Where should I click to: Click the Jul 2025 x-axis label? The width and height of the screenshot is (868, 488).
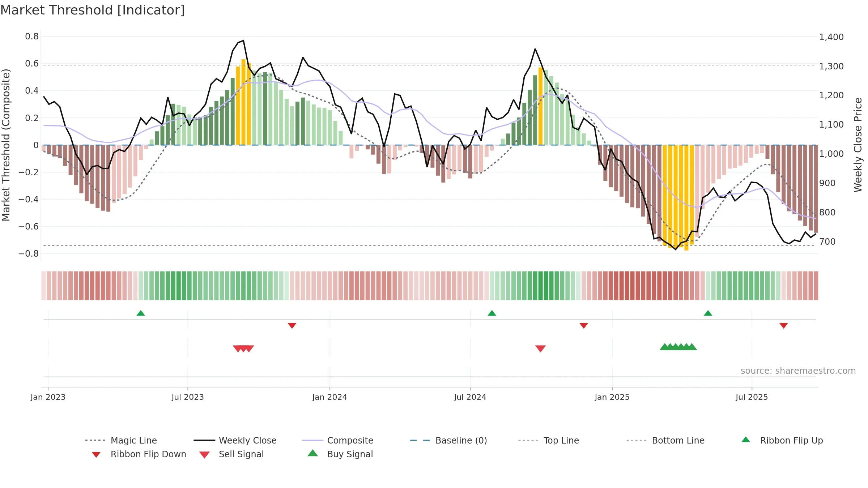tap(752, 397)
